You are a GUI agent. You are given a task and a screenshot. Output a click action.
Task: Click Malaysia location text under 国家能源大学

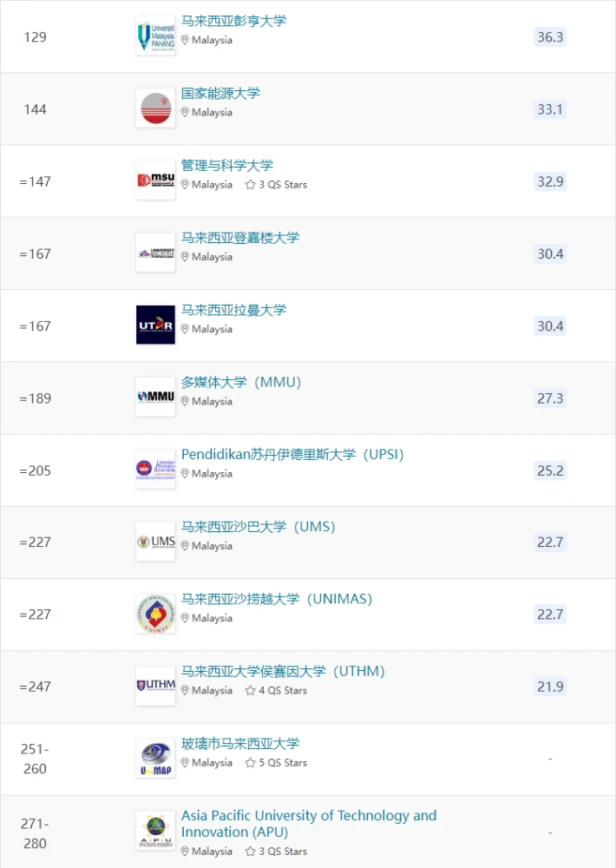[212, 112]
